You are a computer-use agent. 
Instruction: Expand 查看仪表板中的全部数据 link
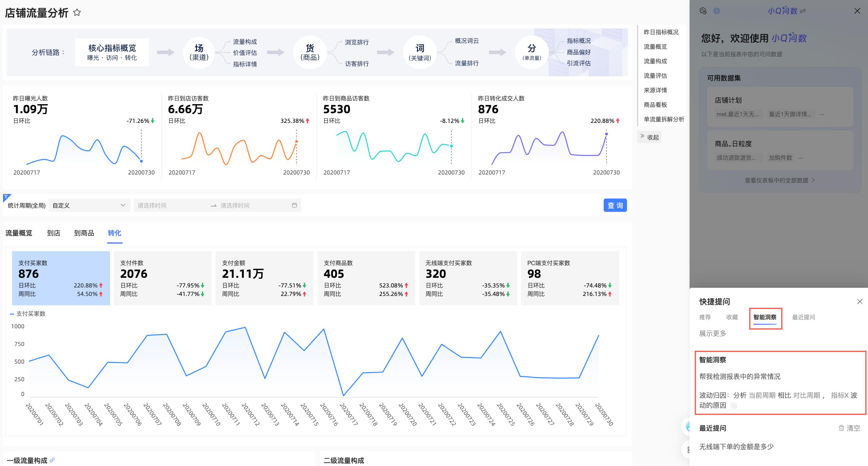pyautogui.click(x=779, y=180)
